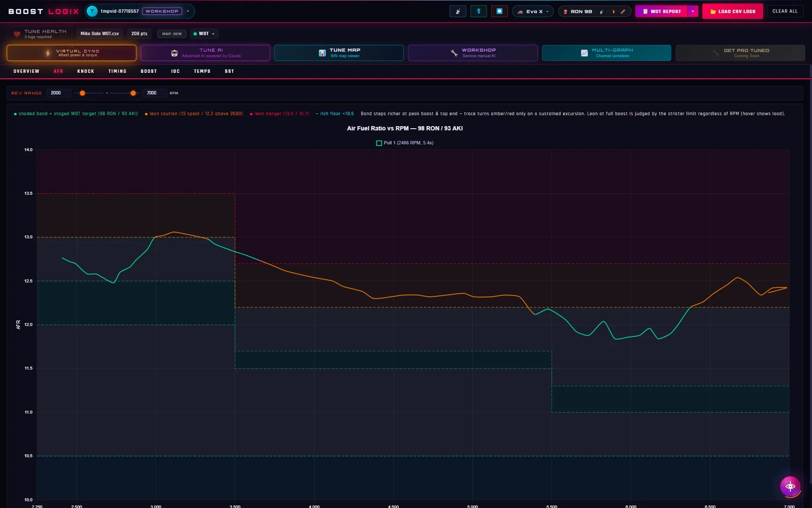
Task: Click the user avatar circle labeled T
Action: coord(92,11)
